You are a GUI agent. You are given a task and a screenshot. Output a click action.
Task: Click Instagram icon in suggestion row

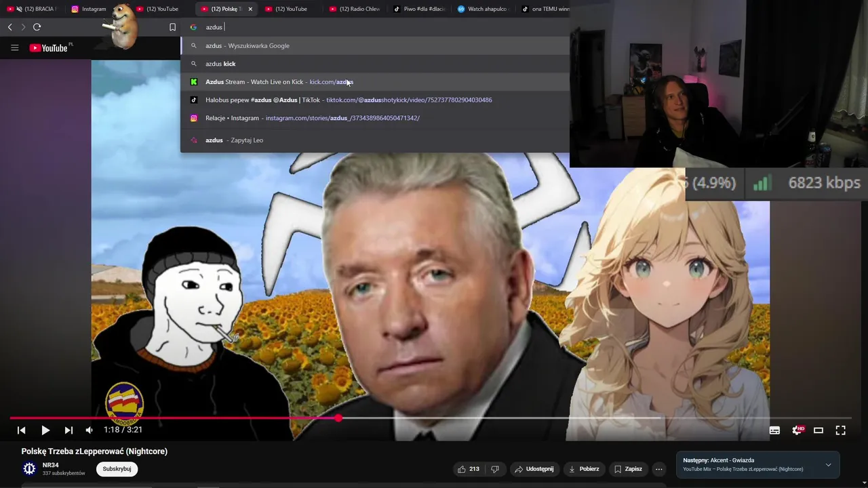click(193, 118)
